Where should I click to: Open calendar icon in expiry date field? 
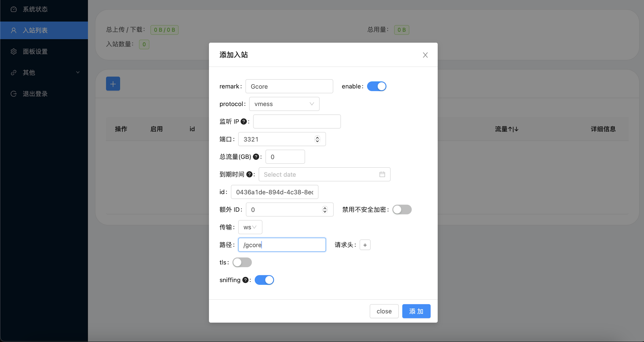click(x=382, y=174)
